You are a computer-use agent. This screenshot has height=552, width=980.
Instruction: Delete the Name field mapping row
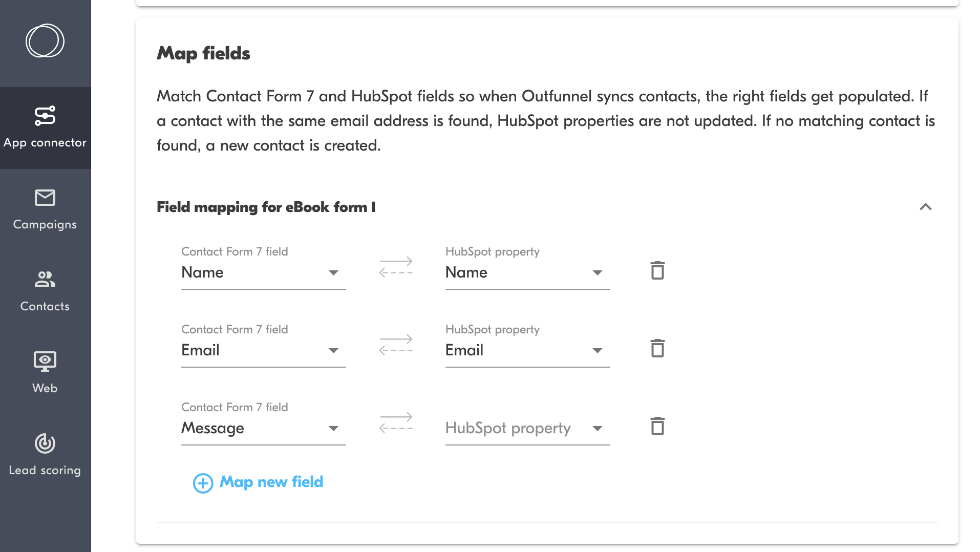(x=657, y=271)
